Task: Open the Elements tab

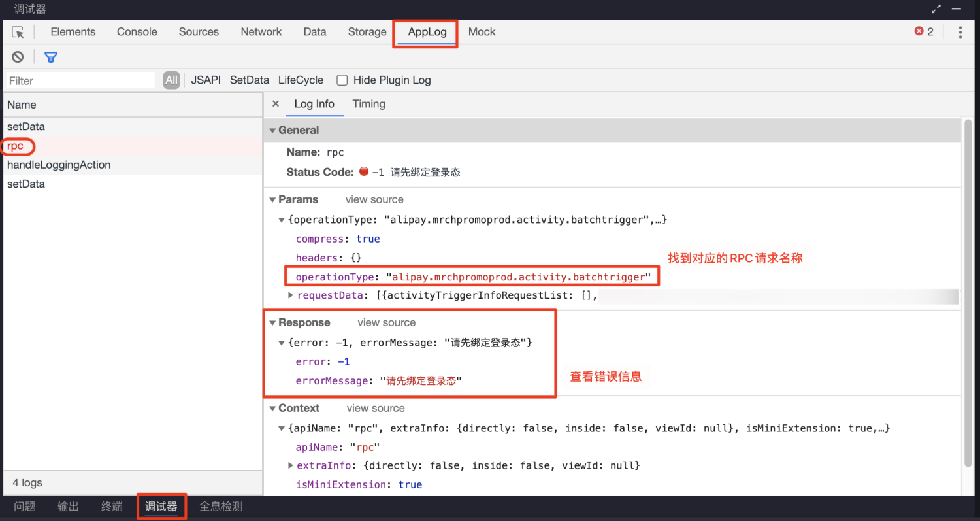Action: 73,31
